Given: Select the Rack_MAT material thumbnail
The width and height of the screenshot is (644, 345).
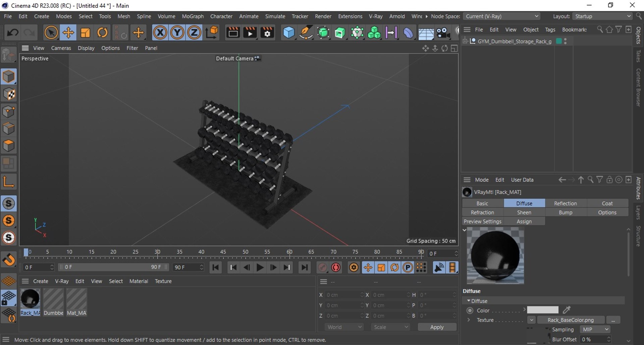Looking at the screenshot, I should click(x=30, y=299).
